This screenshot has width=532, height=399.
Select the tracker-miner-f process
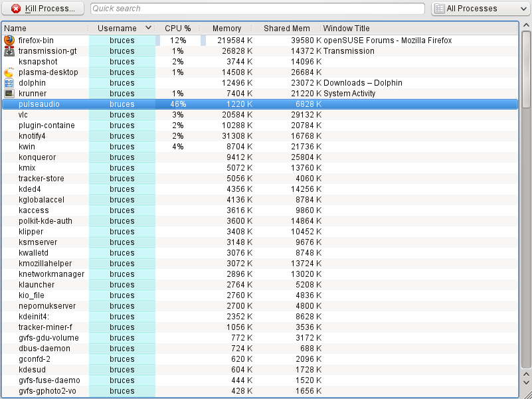tap(45, 327)
